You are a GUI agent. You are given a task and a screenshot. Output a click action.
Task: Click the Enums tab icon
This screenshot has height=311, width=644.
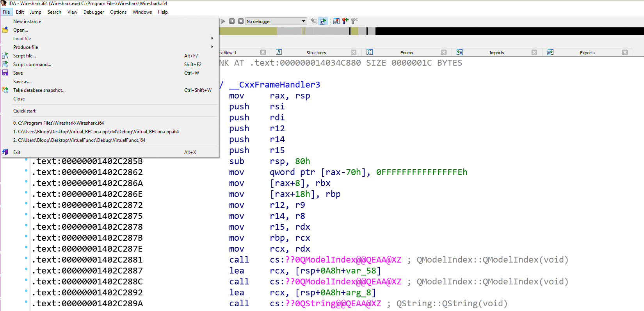pos(370,52)
